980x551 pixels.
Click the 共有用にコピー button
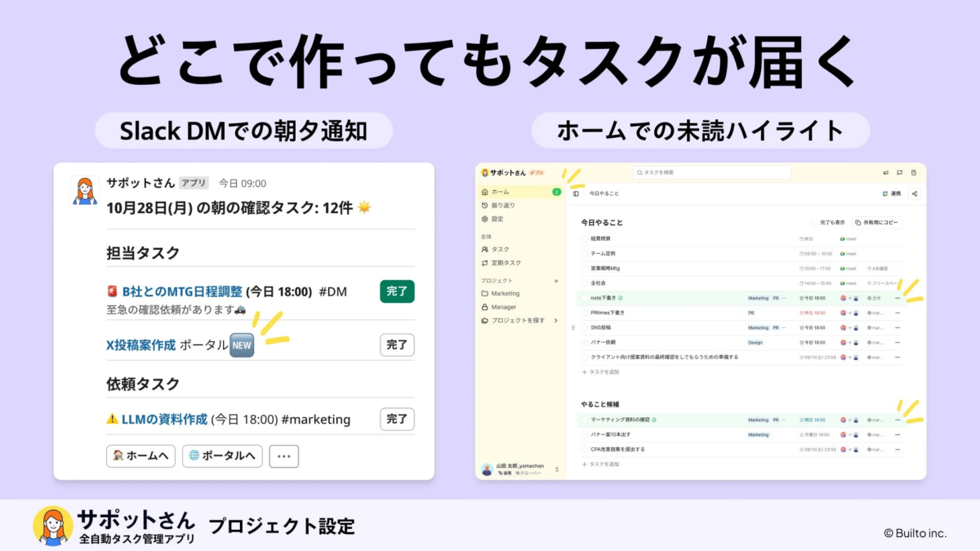pyautogui.click(x=876, y=223)
